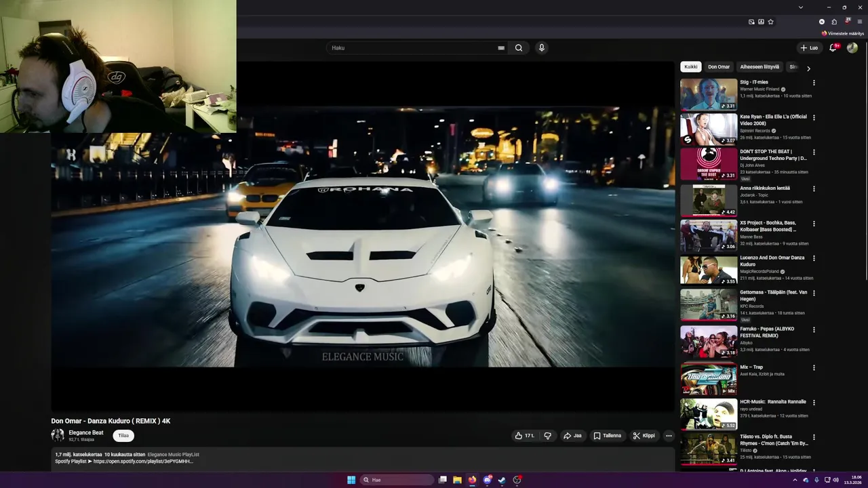The height and width of the screenshot is (488, 868).
Task: Open more actions three-dot menu under video
Action: (669, 436)
